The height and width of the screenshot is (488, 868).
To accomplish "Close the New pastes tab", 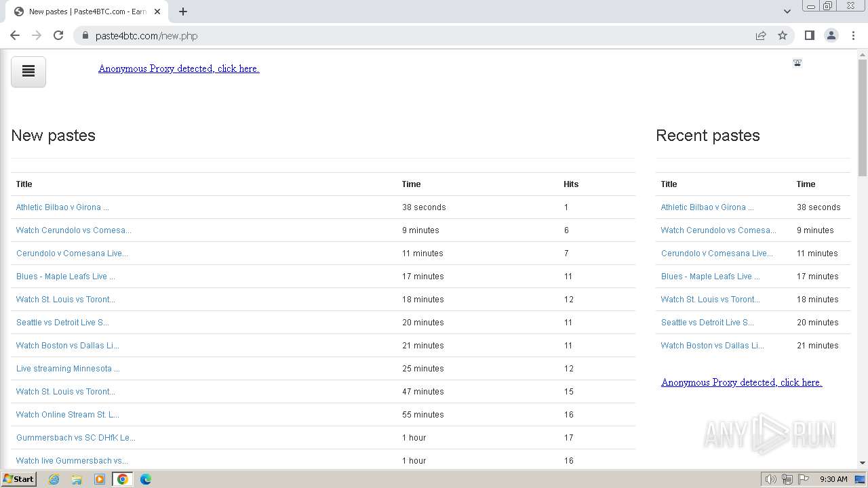I will pos(157,11).
